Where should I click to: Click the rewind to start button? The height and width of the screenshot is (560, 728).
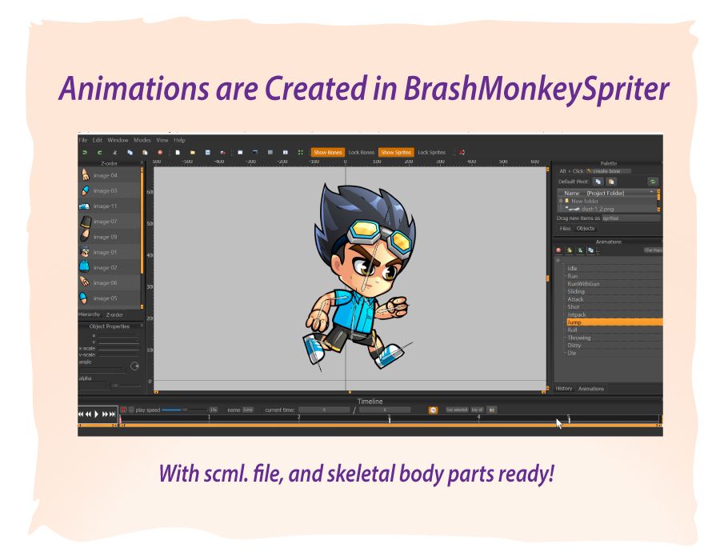pyautogui.click(x=81, y=414)
